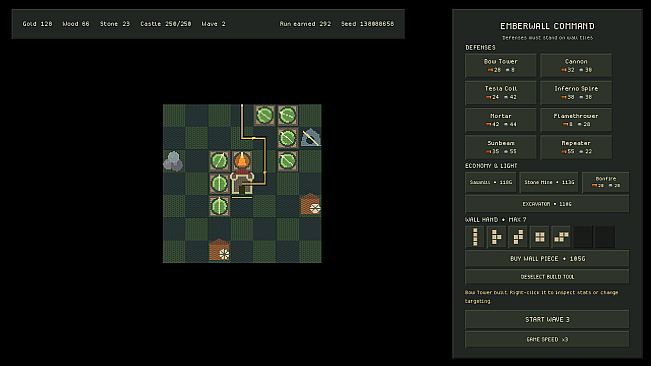Click bow tower directly left of castle
Screen dimensions: 651x366
pos(219,183)
